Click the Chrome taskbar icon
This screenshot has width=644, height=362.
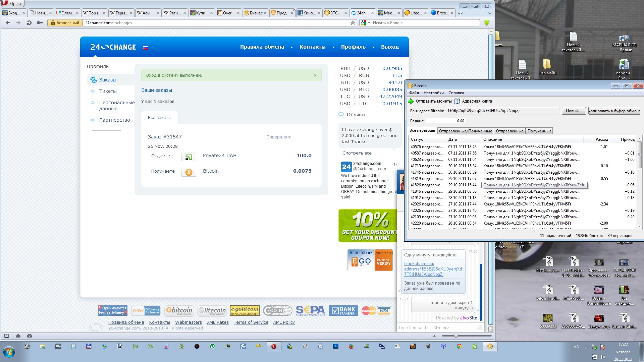pyautogui.click(x=459, y=347)
